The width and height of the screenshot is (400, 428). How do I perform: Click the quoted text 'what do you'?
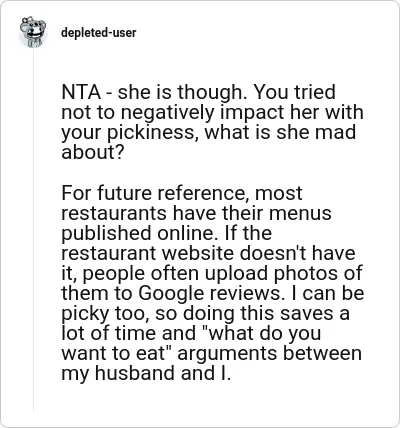pos(264,333)
